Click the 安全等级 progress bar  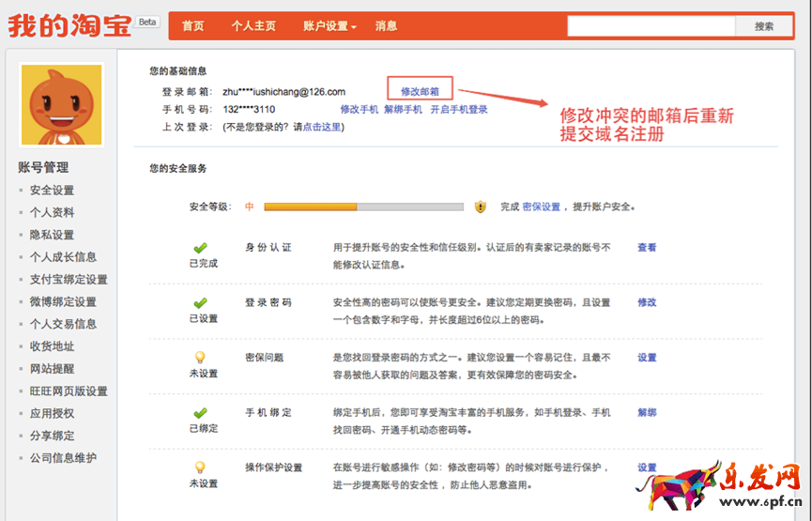(x=363, y=207)
